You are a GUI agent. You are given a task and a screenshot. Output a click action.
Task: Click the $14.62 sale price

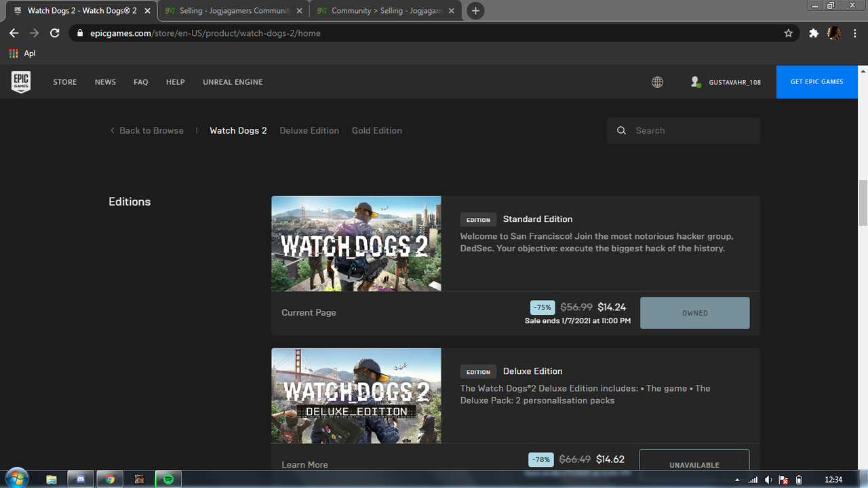pos(610,459)
